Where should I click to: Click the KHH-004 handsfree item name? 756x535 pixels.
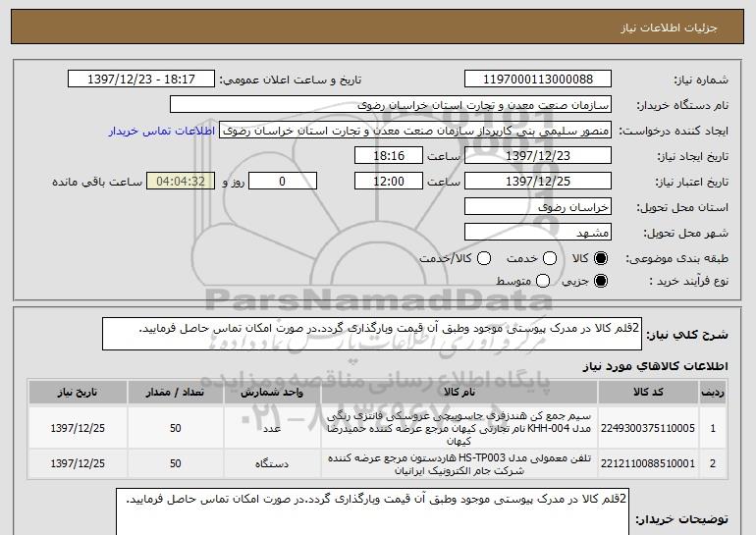459,428
